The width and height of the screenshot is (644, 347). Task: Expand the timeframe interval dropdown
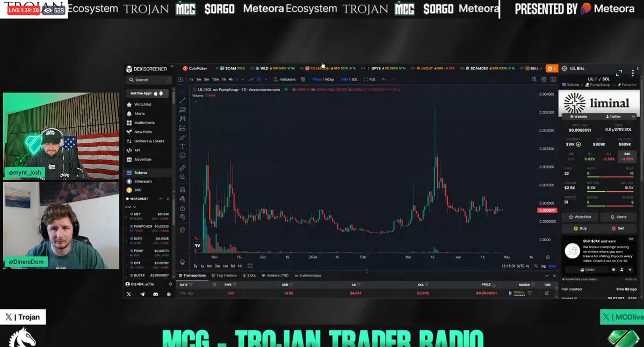[242, 79]
